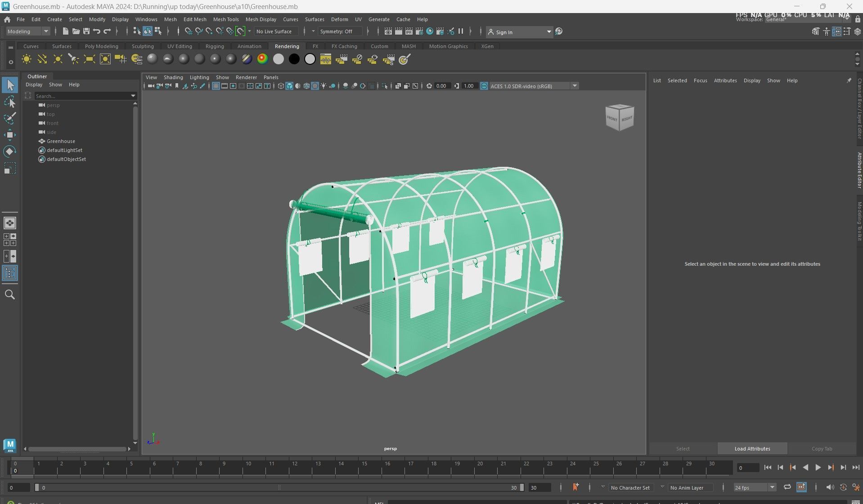This screenshot has width=863, height=504.
Task: Click the ramp shader colored ball icon
Action: coord(262,59)
